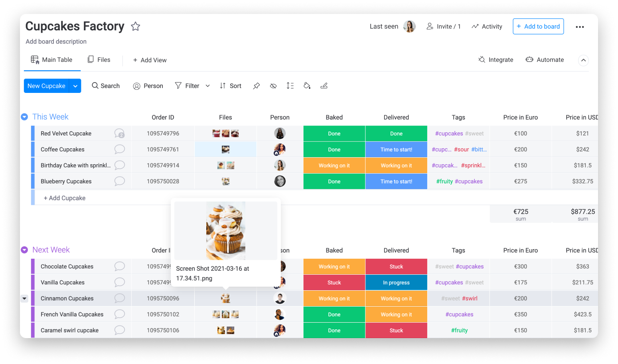This screenshot has height=364, width=618.
Task: Filter items by Person
Action: [148, 86]
